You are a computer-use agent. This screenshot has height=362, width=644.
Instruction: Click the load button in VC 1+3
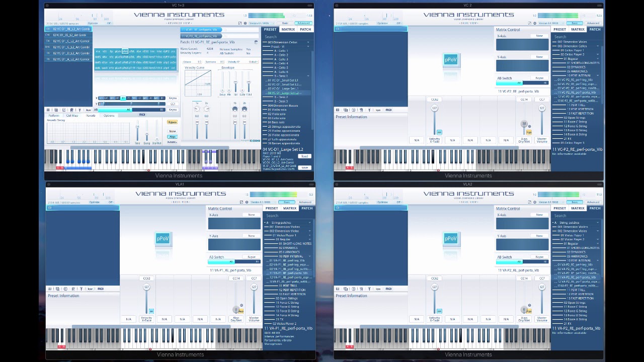point(304,156)
